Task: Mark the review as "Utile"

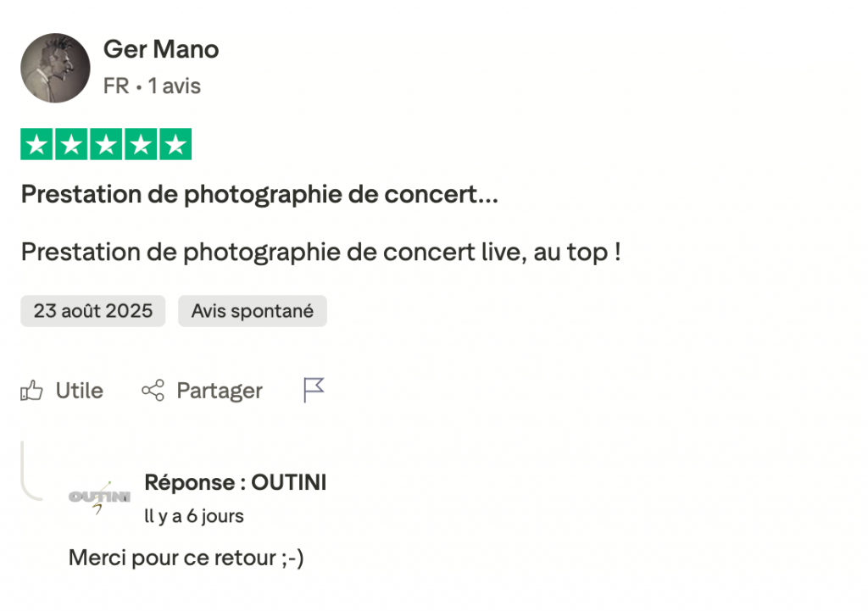Action: click(x=79, y=391)
